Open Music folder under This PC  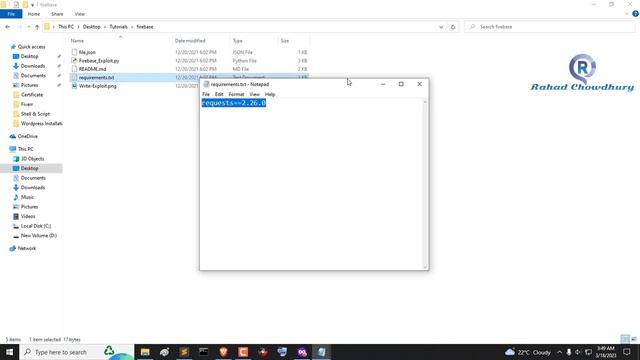pos(24,197)
